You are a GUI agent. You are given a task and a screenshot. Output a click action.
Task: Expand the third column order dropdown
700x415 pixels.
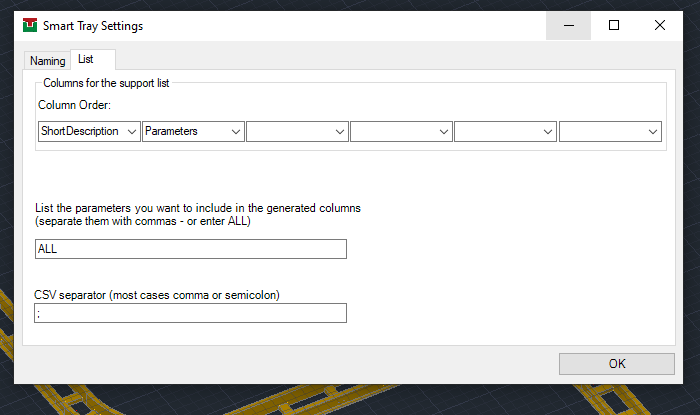(x=297, y=132)
